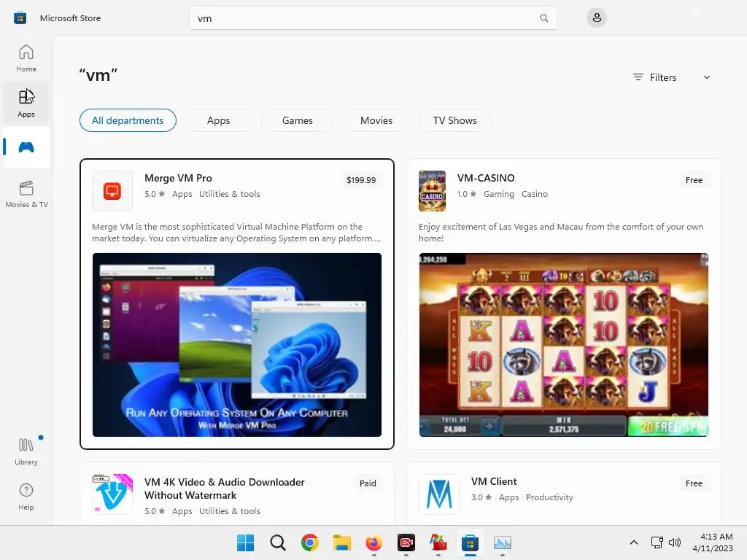Select the Games department tab
747x560 pixels.
click(x=298, y=120)
